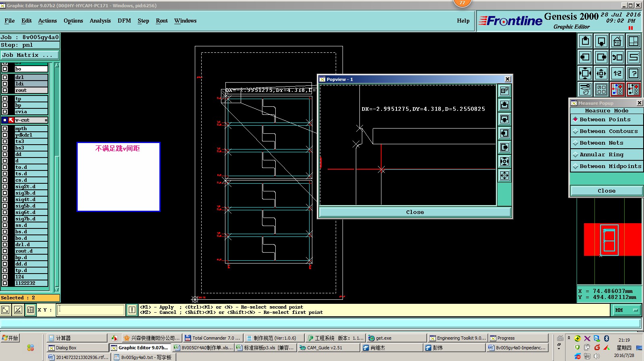The height and width of the screenshot is (361, 644).
Task: Click the wrench and palette settings icon
Action: pos(585,89)
